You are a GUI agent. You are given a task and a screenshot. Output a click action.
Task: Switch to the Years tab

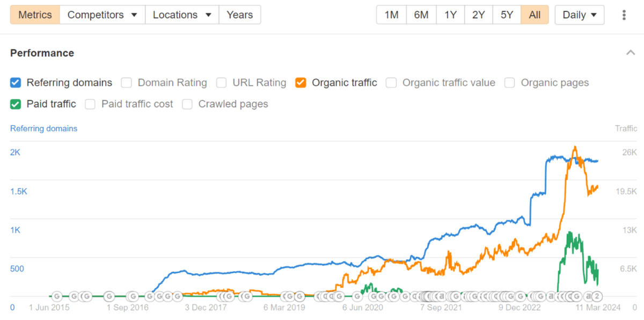[240, 15]
